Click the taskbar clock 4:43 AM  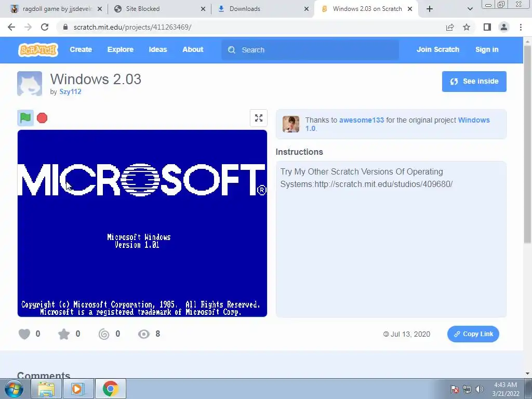click(x=506, y=389)
